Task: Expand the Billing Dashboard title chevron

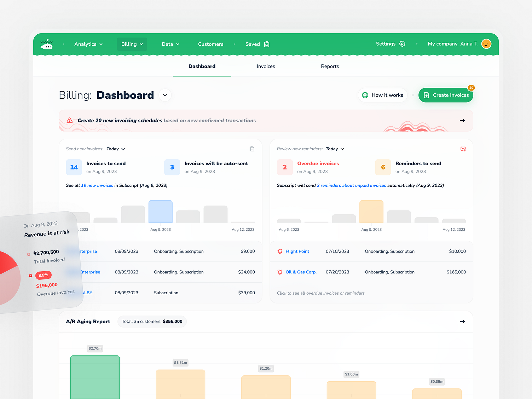Action: click(165, 95)
